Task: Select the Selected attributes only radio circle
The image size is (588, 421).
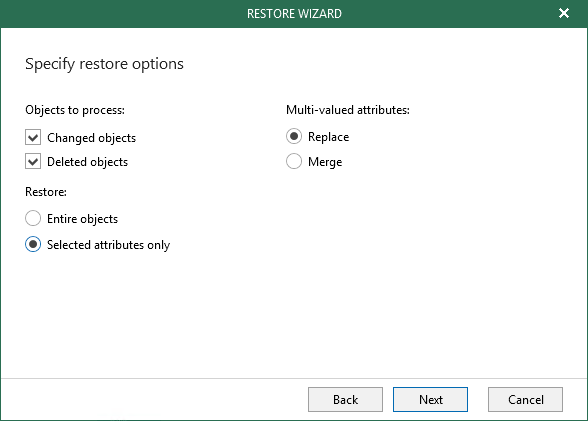Action: tap(33, 244)
